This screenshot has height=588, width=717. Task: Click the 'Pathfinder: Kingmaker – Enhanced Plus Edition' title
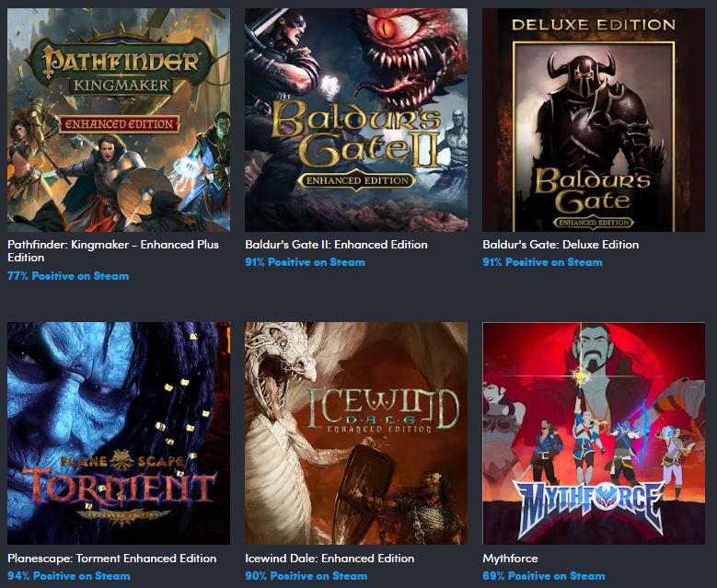[113, 251]
